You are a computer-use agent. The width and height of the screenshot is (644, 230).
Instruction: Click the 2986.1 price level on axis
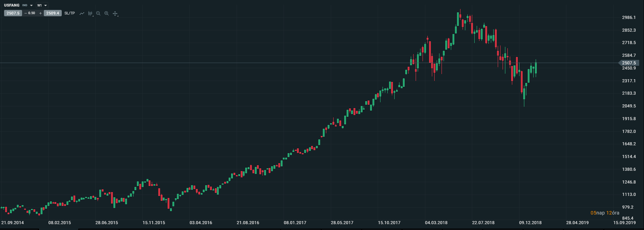pos(629,18)
